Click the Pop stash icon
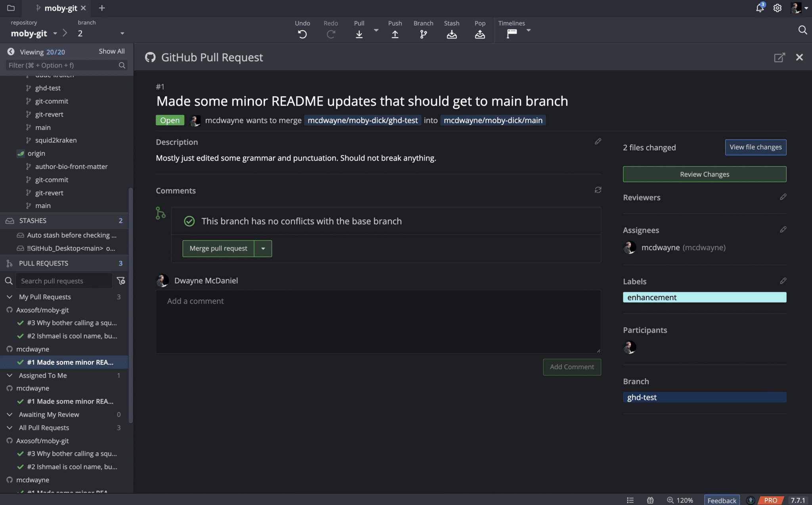 tap(480, 34)
